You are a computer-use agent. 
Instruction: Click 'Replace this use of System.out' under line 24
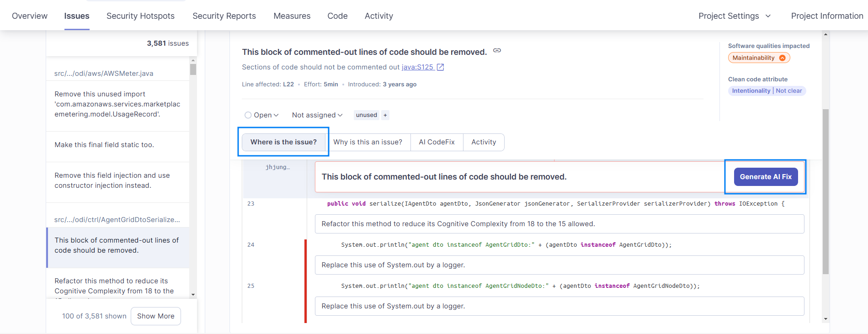tap(559, 265)
